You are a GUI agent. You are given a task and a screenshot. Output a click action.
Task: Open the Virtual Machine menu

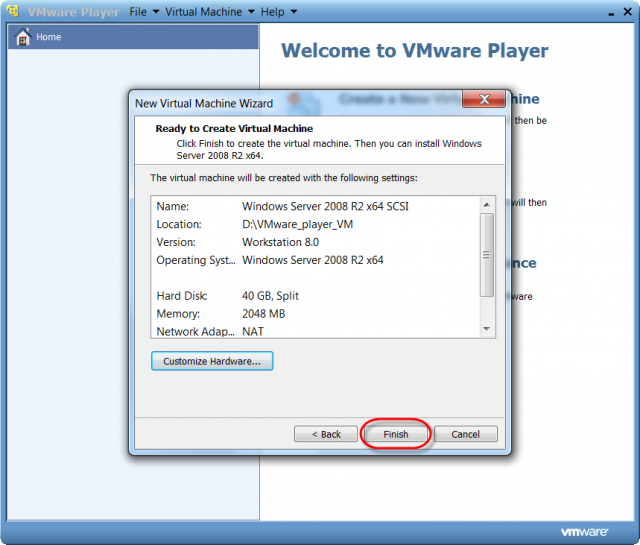(x=203, y=12)
